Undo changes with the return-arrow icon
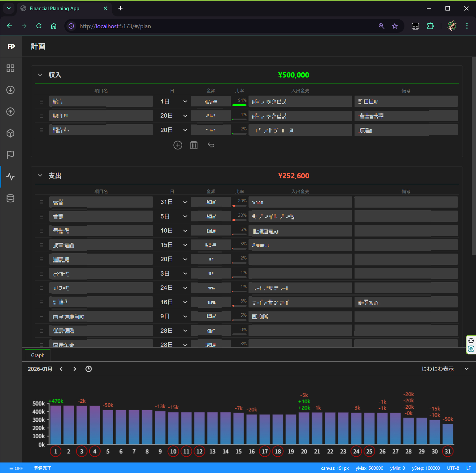 pos(211,145)
